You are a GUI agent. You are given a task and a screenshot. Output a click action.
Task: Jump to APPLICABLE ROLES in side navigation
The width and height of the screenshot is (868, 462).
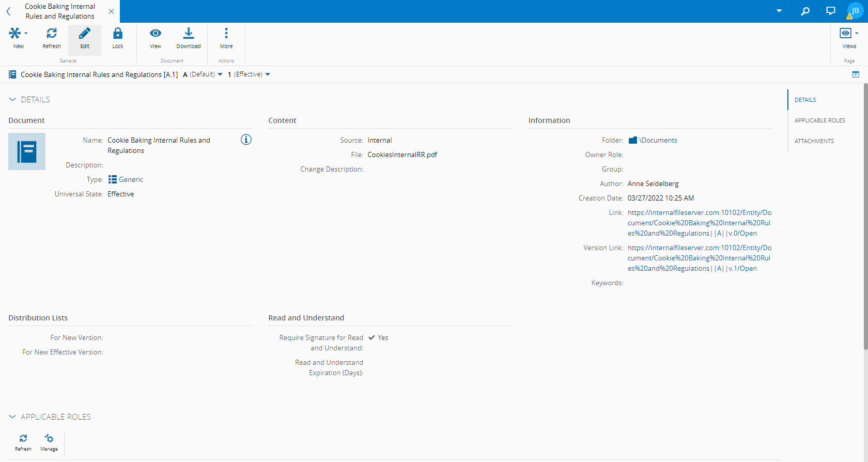point(819,120)
